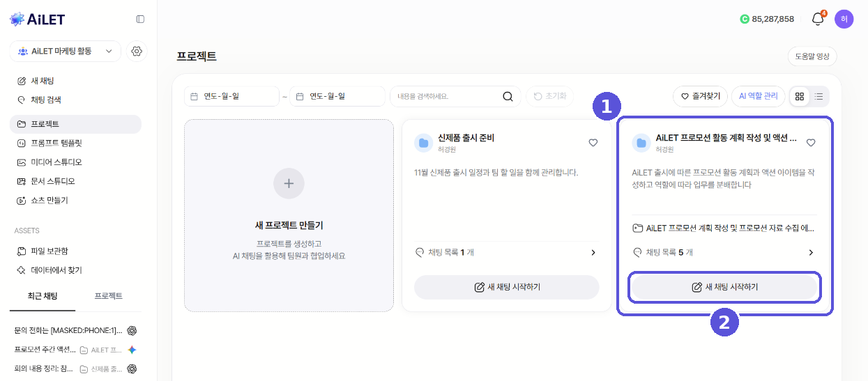Filter by 즐겨찾기 favorites button
Viewport: 868px width, 381px height.
click(701, 96)
